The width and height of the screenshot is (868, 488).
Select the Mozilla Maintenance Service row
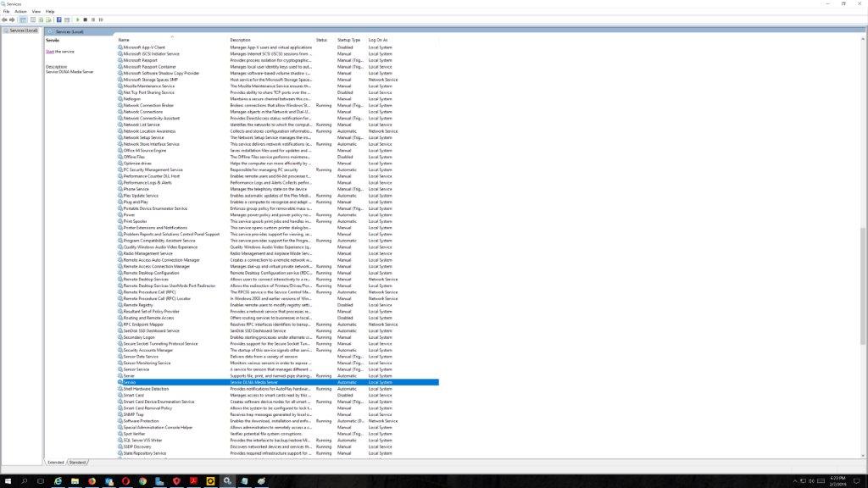tap(278, 86)
